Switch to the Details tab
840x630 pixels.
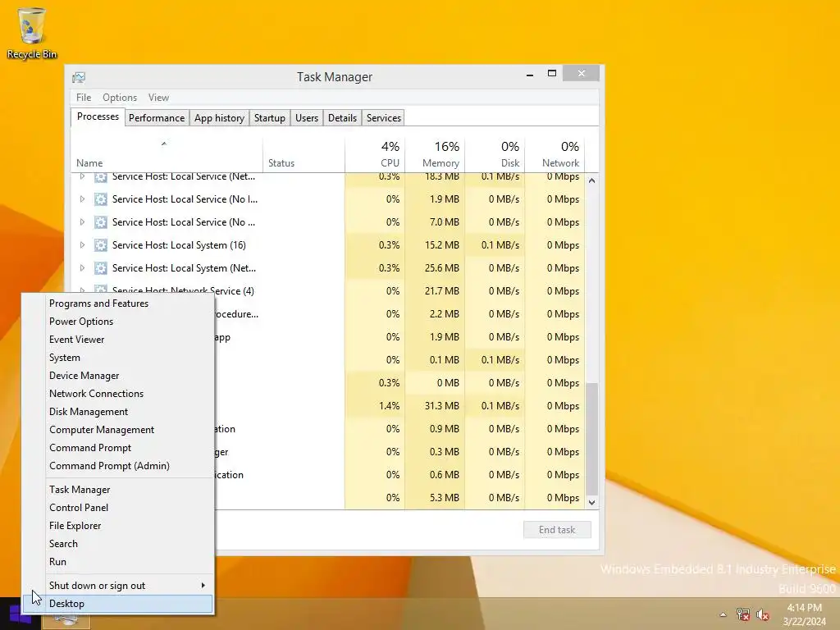coord(342,118)
